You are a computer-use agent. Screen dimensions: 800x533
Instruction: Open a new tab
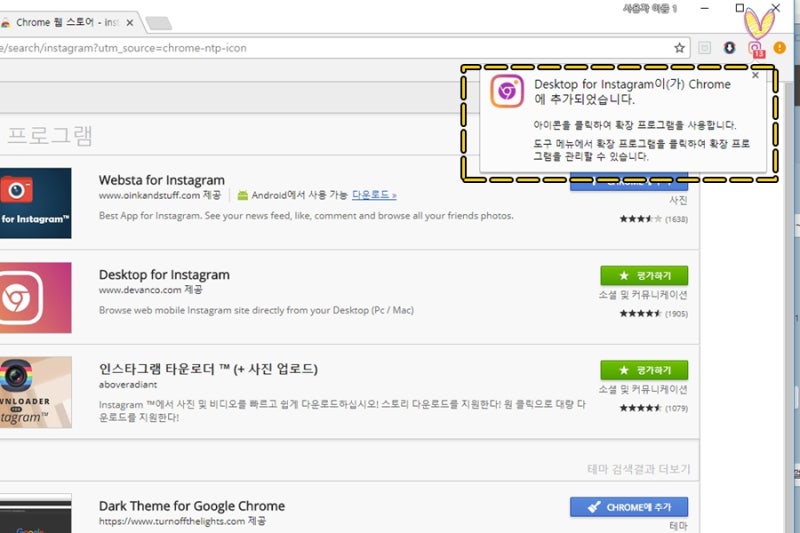[x=159, y=23]
